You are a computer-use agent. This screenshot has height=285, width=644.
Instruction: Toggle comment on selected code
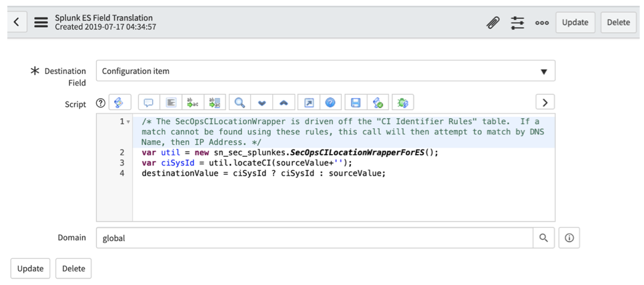click(149, 103)
